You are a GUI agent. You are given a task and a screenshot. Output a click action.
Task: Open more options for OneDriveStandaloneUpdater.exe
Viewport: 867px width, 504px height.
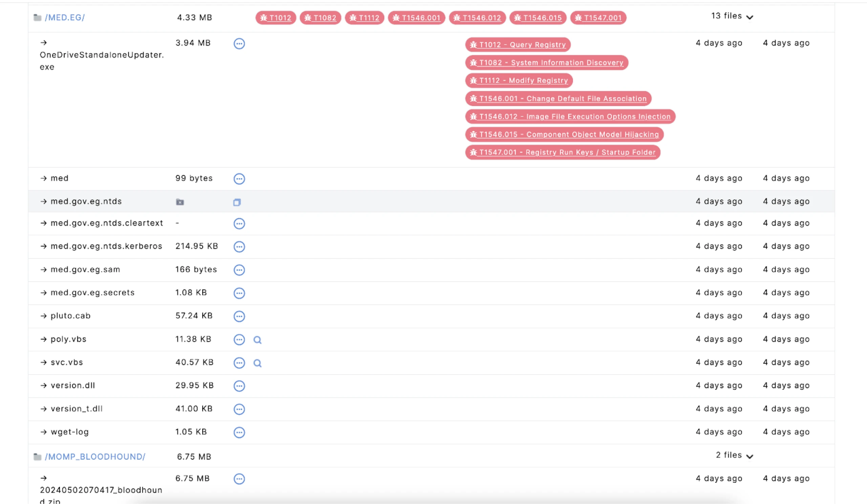point(239,44)
